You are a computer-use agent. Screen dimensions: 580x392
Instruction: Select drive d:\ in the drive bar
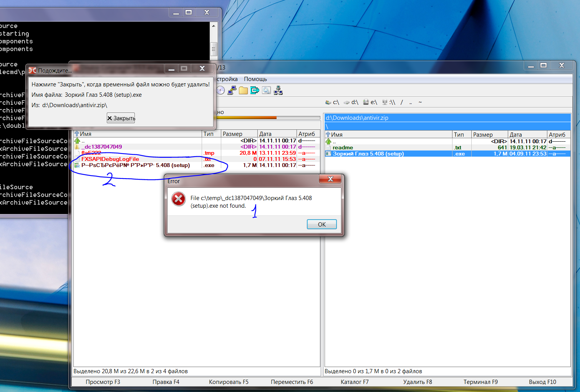(351, 103)
